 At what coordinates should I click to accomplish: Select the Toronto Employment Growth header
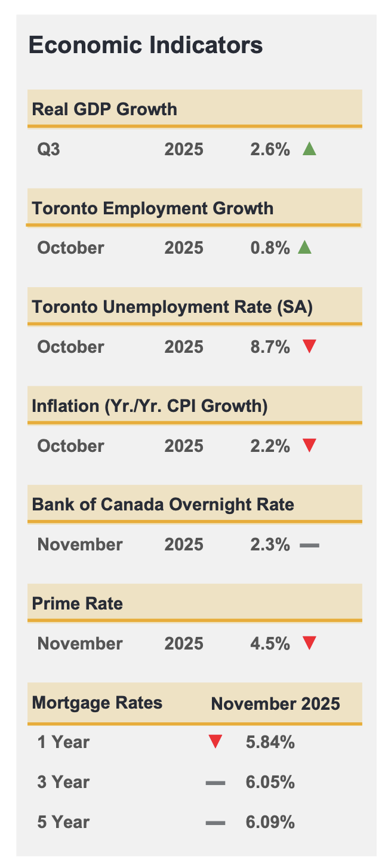tap(152, 208)
